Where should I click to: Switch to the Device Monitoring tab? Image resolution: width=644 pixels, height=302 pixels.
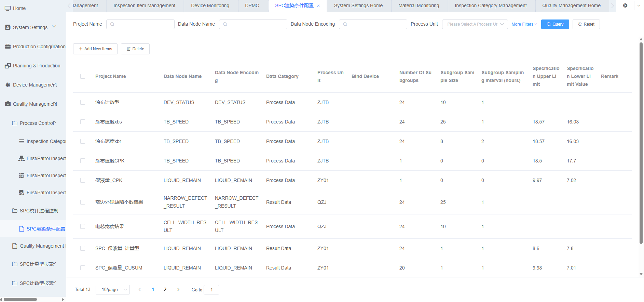pyautogui.click(x=210, y=5)
